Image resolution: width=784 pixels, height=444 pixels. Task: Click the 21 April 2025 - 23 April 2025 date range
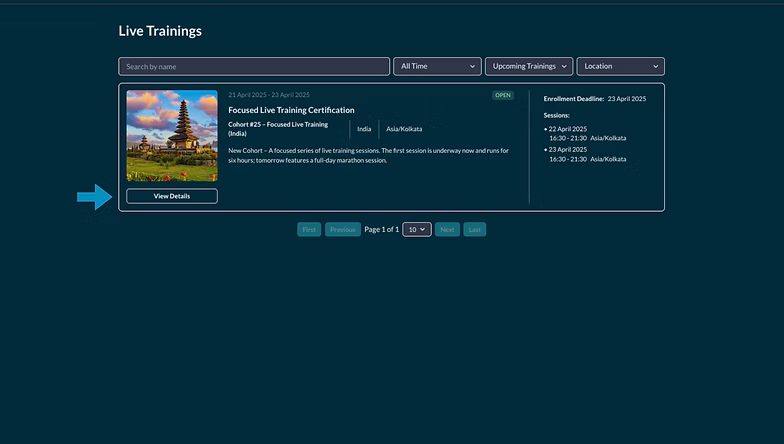coord(269,94)
